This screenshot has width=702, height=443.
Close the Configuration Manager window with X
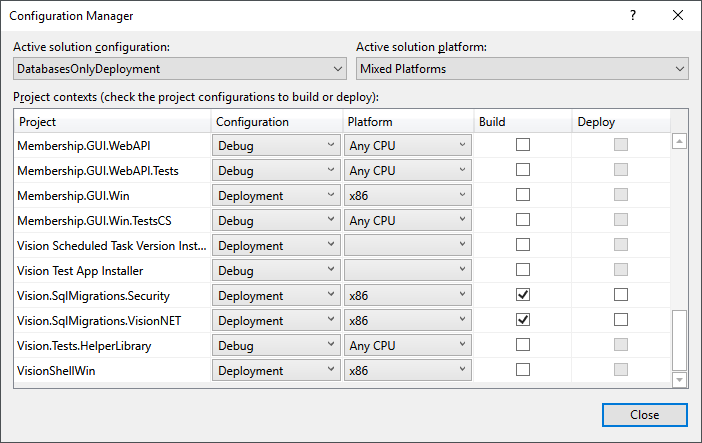[679, 16]
